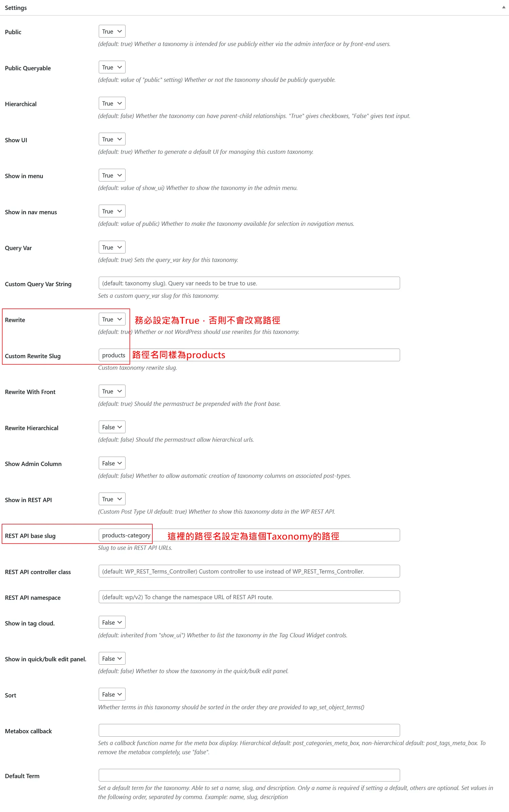Click the REST API controller class field
This screenshot has width=509, height=812.
(x=249, y=571)
